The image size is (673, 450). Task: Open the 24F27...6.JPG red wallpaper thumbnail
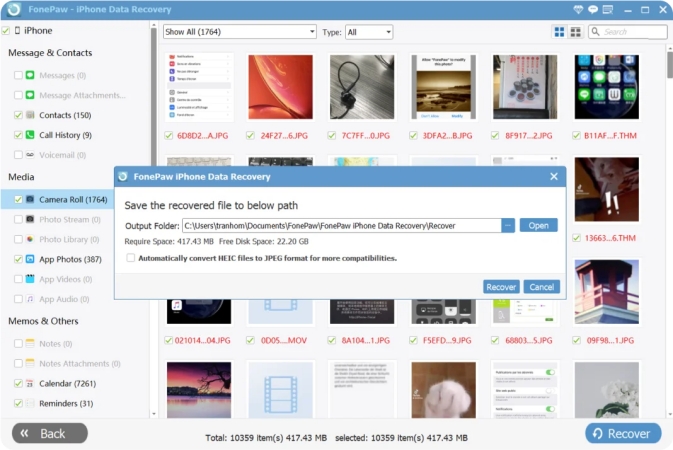coord(280,87)
